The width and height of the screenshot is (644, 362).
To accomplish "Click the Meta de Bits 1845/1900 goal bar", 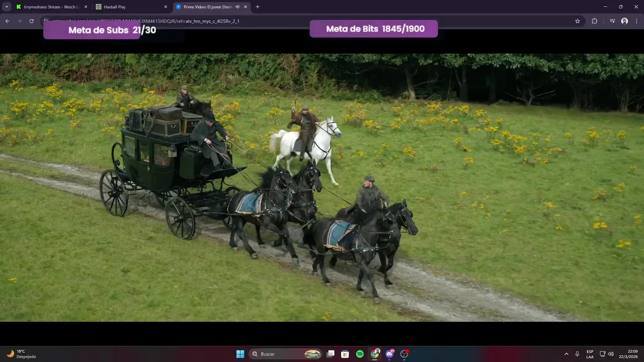I will [x=374, y=29].
